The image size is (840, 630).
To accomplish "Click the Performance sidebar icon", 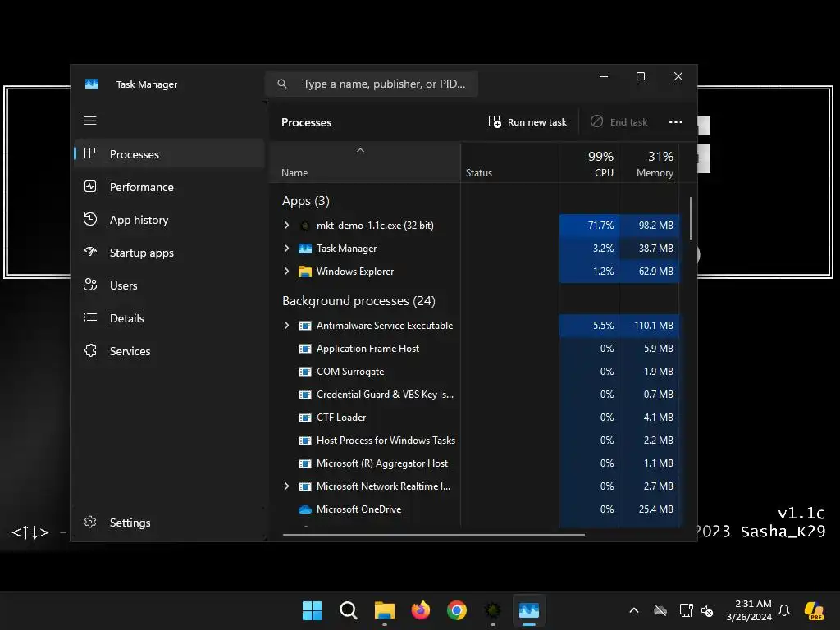I will pyautogui.click(x=90, y=186).
